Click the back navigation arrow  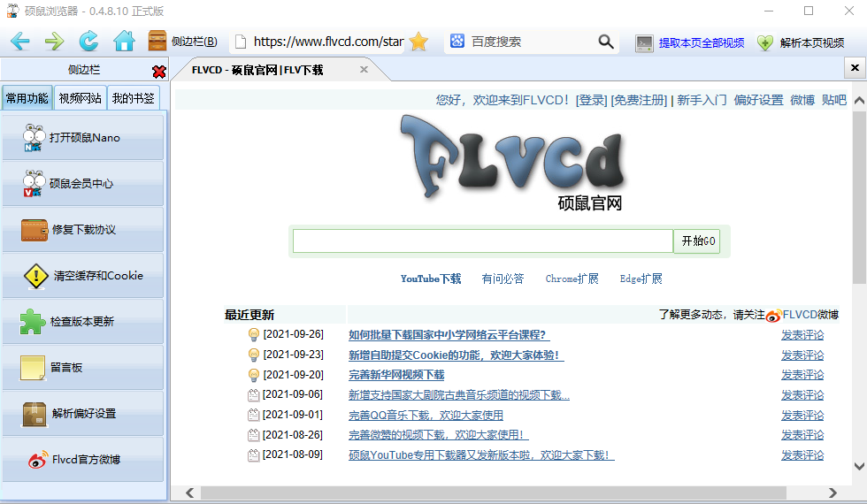[19, 42]
